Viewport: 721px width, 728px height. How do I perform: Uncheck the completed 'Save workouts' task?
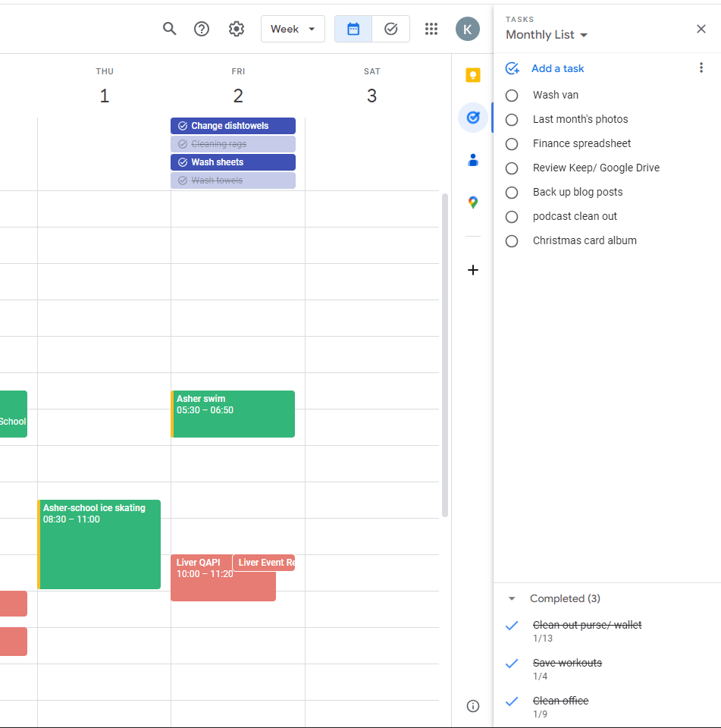pyautogui.click(x=512, y=664)
